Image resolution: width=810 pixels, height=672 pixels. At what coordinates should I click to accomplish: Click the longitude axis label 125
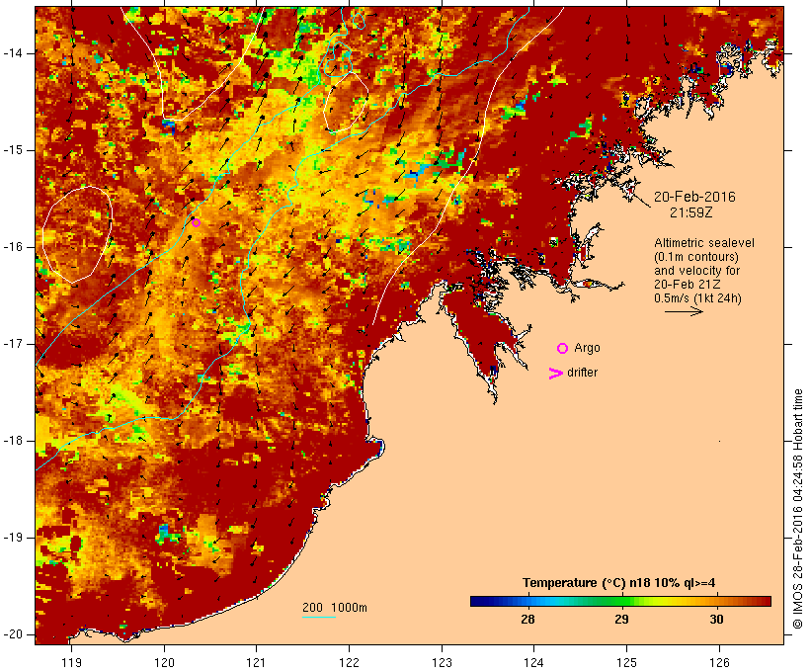[626, 663]
